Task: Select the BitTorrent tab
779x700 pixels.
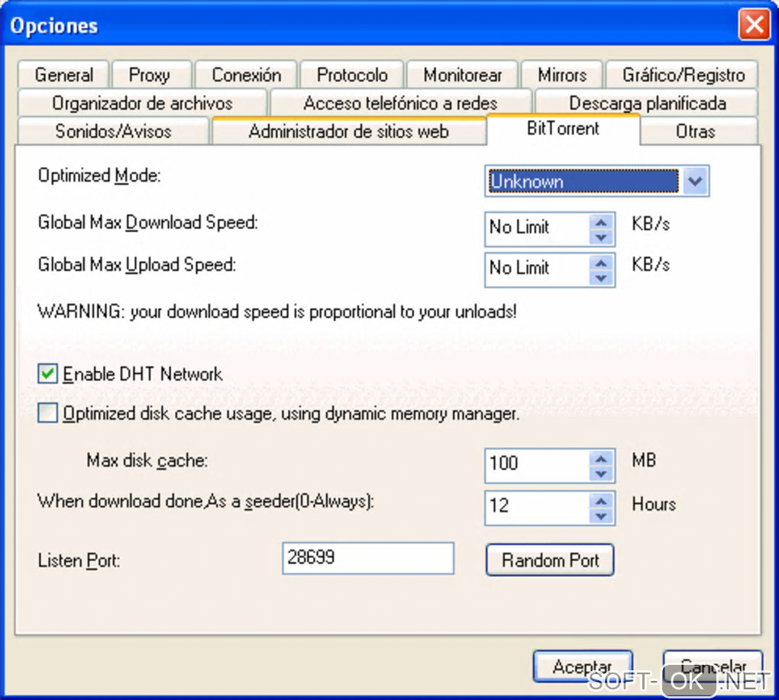Action: coord(563,128)
